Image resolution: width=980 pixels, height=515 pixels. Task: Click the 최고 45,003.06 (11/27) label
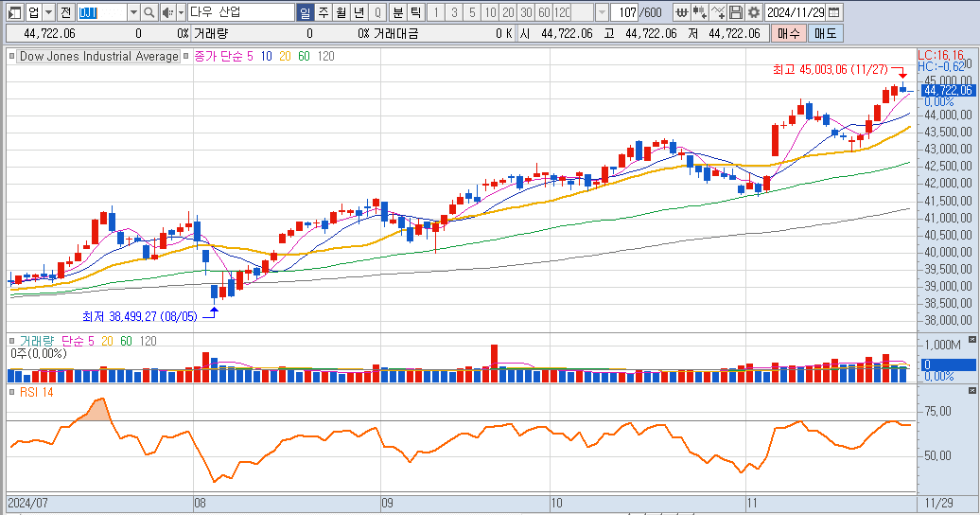pyautogui.click(x=830, y=69)
